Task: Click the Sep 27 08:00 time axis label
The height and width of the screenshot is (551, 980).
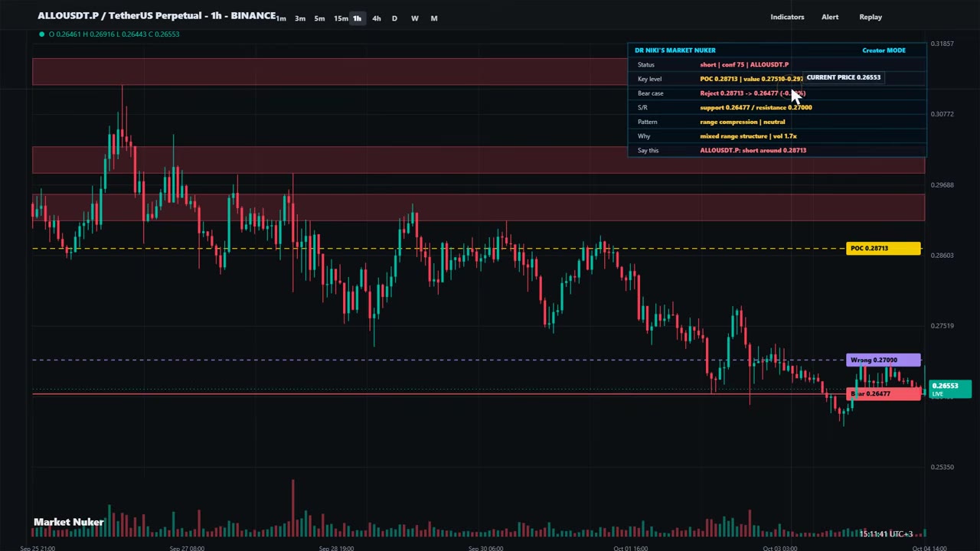Action: [x=187, y=548]
